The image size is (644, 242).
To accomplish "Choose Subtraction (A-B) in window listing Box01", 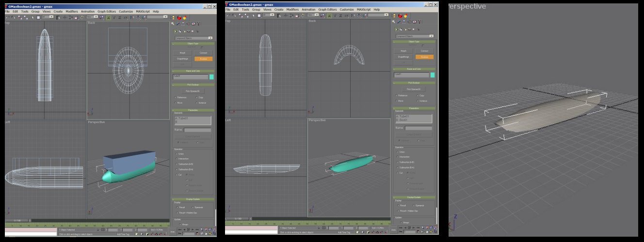I will tap(398, 162).
